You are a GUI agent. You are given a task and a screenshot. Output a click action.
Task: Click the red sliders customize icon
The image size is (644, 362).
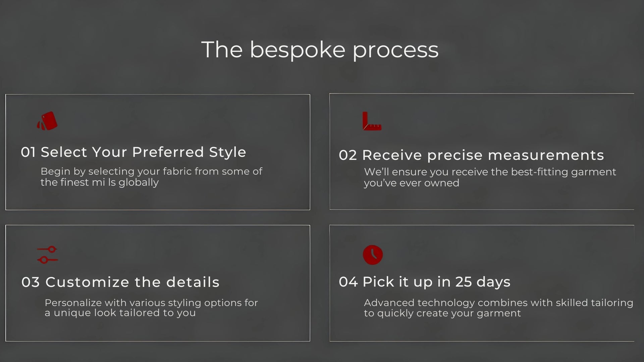(x=47, y=255)
